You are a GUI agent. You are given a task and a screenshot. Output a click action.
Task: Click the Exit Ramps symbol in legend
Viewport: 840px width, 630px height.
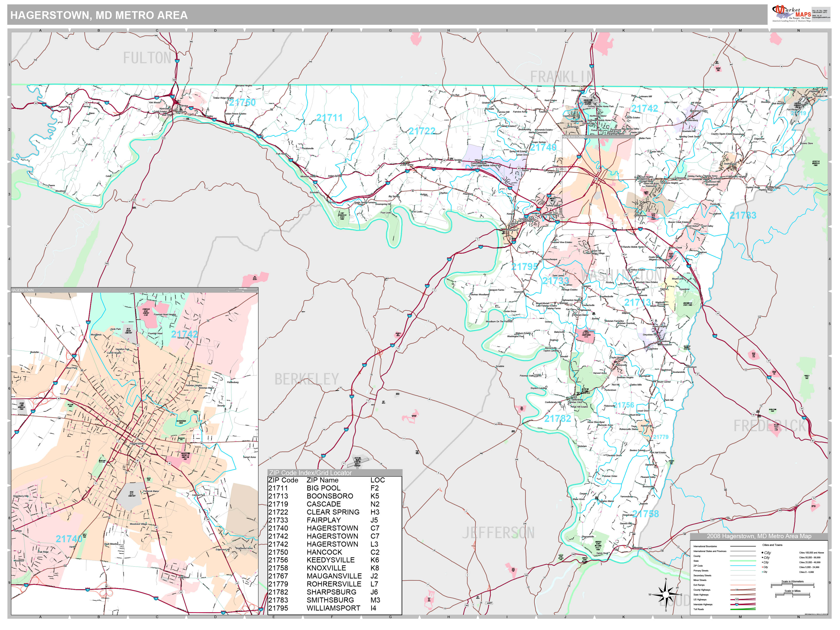pyautogui.click(x=743, y=585)
